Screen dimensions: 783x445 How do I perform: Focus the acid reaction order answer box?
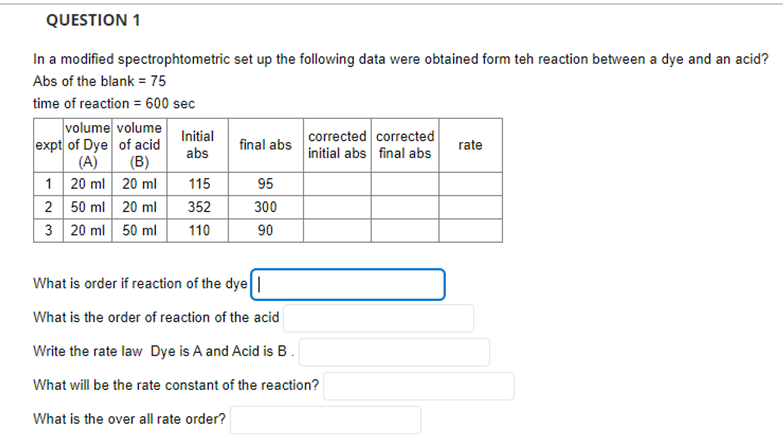pyautogui.click(x=379, y=318)
